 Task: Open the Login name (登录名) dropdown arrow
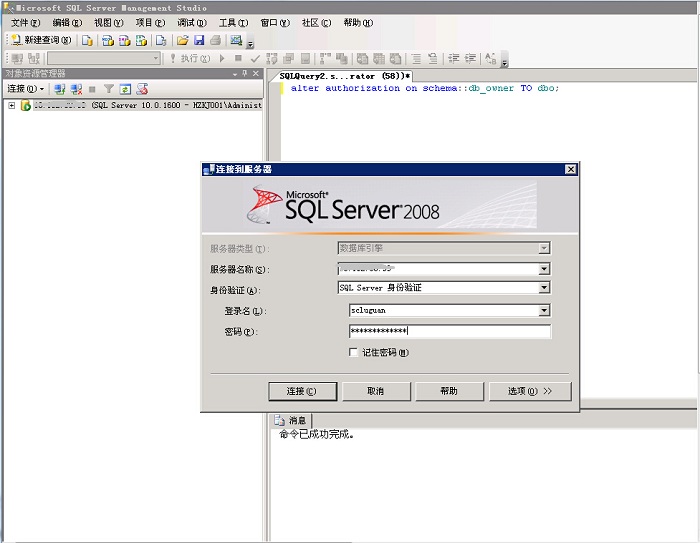click(544, 310)
